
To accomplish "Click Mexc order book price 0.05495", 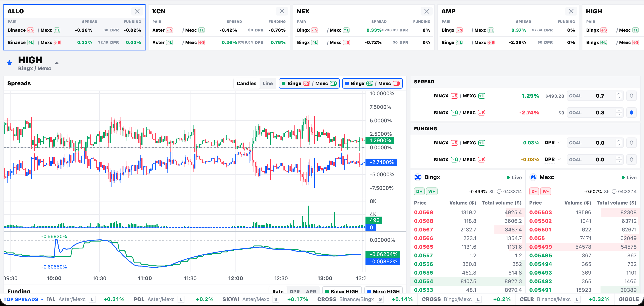I will (x=540, y=255).
